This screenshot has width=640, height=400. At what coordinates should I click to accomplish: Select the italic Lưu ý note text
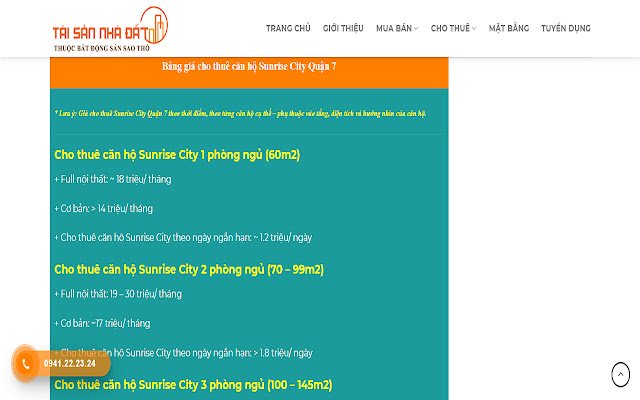coord(240,113)
